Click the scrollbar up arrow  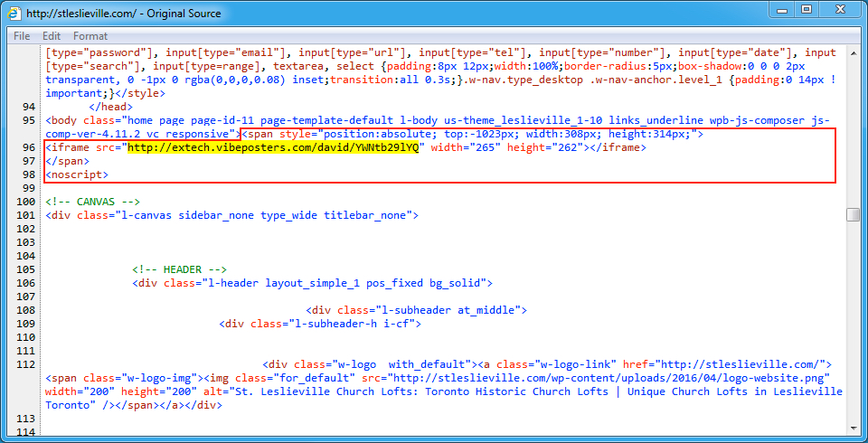point(853,52)
